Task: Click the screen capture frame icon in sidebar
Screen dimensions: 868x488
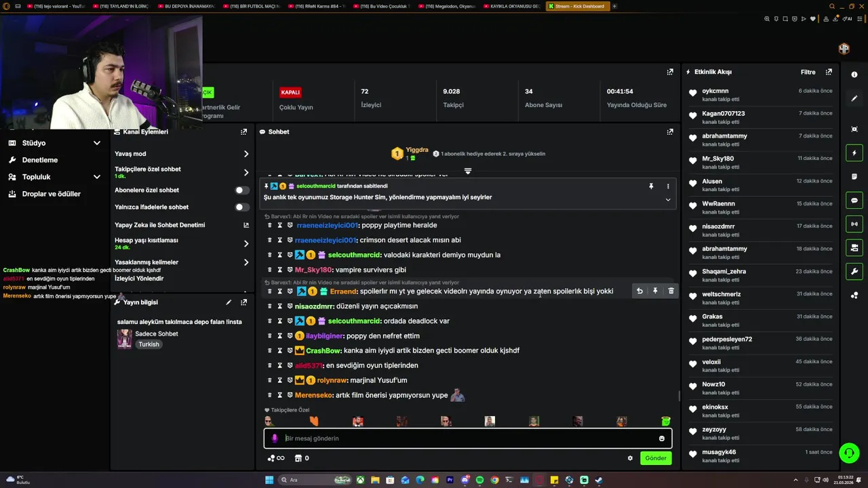Action: 854,129
